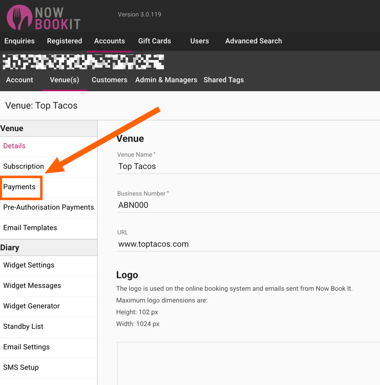Open the Registered tab
The width and height of the screenshot is (380, 385).
click(x=64, y=41)
